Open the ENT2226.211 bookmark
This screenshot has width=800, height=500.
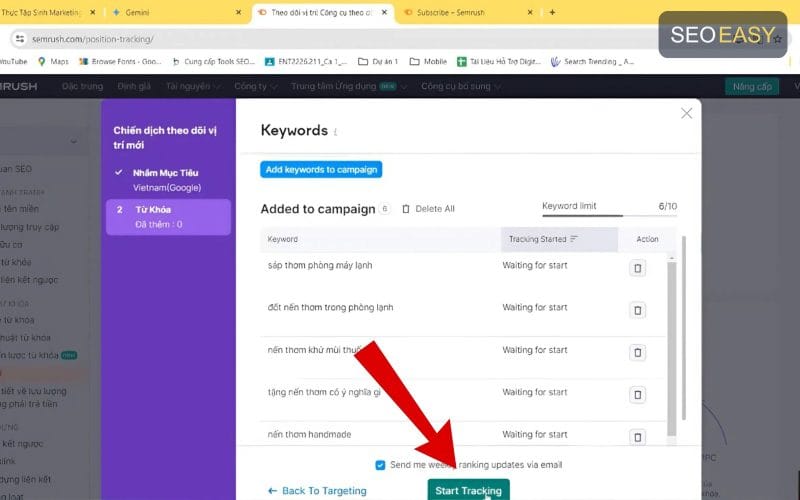click(306, 61)
